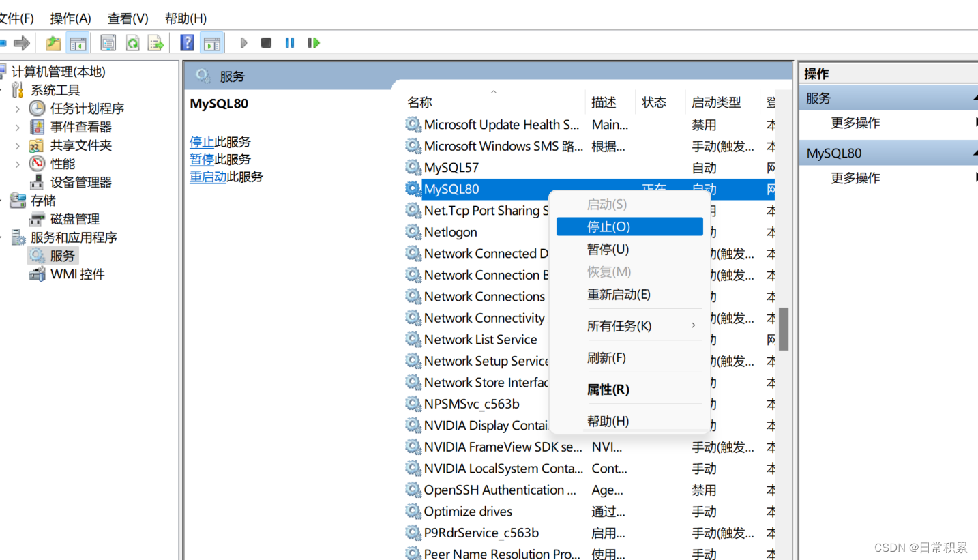Viewport: 978px width, 560px height.
Task: Choose 重新启动(E) in context menu
Action: pyautogui.click(x=629, y=294)
